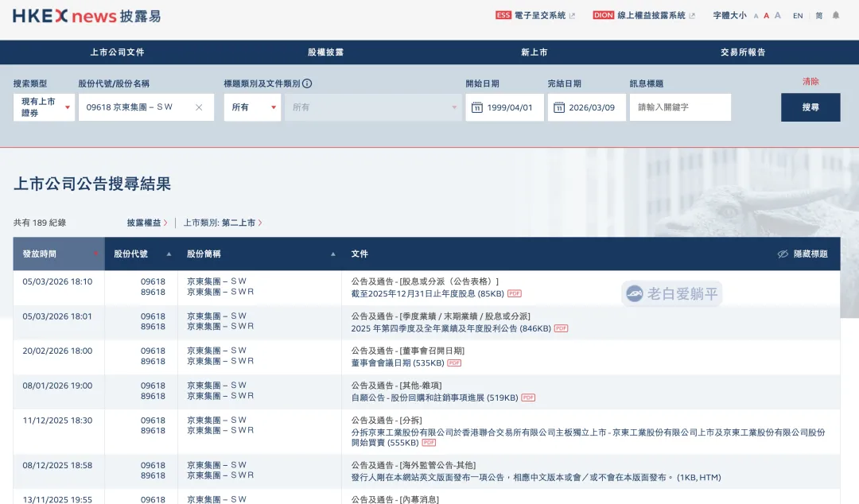Click the end date 2026/03/09 field
859x504 pixels.
coord(587,107)
